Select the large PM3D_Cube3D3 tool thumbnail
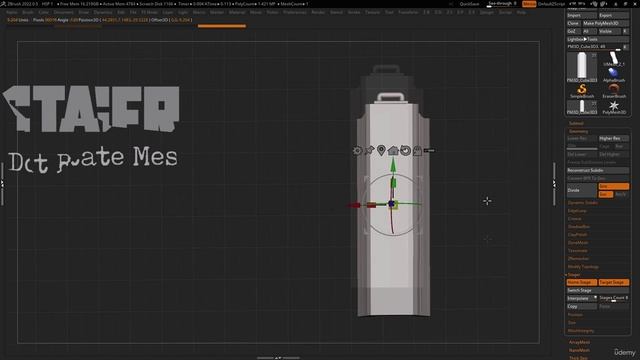This screenshot has width=640, height=360. point(582,67)
